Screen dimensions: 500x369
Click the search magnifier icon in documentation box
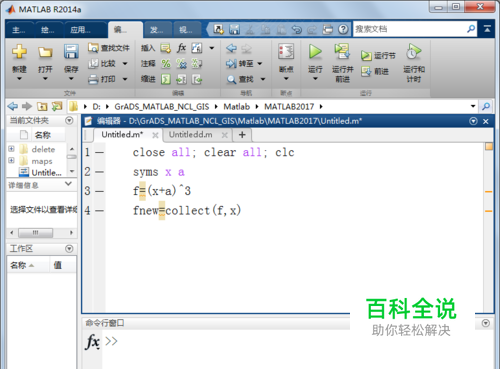[x=471, y=29]
